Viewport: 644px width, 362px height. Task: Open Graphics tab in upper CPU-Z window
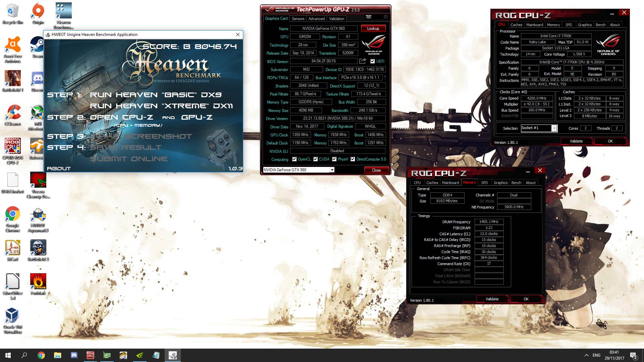(585, 25)
